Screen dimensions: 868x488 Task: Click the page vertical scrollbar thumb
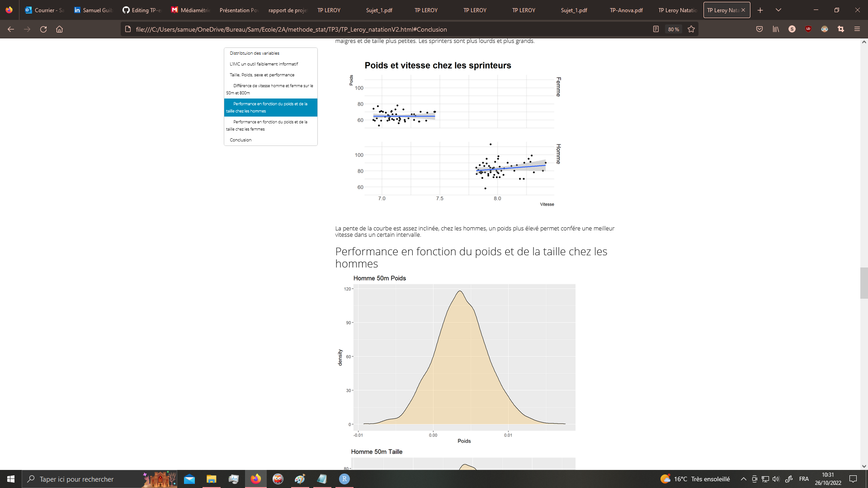pyautogui.click(x=864, y=283)
